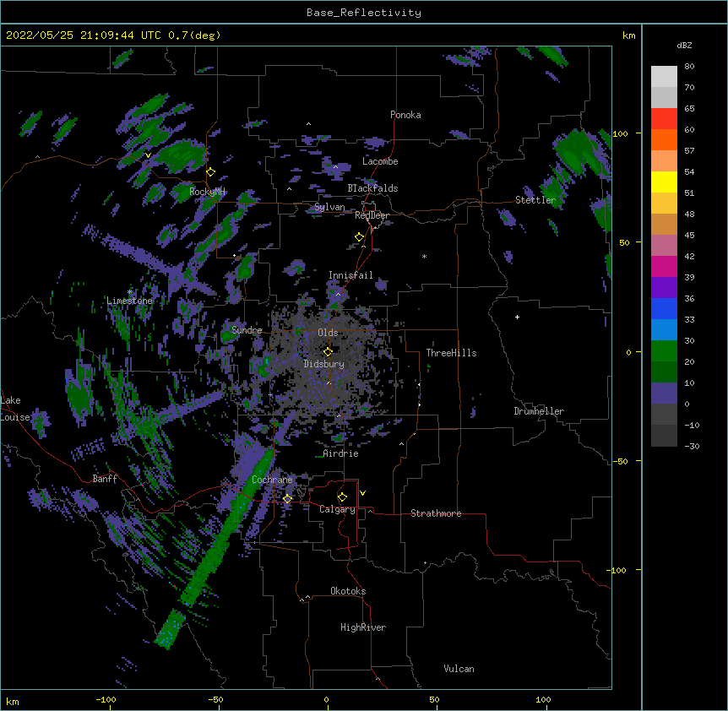The width and height of the screenshot is (728, 711).
Task: Select the bright green 20–30 dBZ legend swatch
Action: pyautogui.click(x=664, y=351)
